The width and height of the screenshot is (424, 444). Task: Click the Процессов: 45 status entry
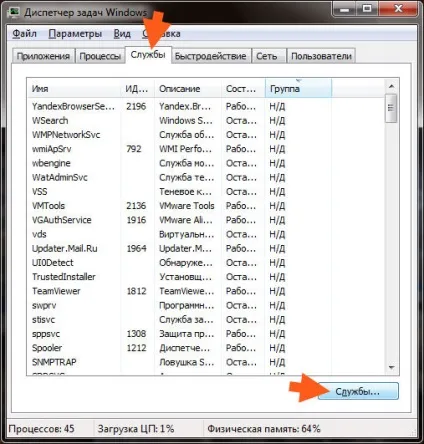tap(41, 429)
